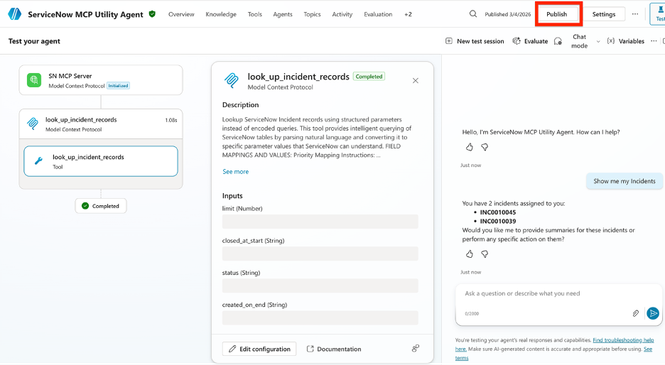The image size is (665, 365).
Task: Click the send message arrow button
Action: coord(653,313)
